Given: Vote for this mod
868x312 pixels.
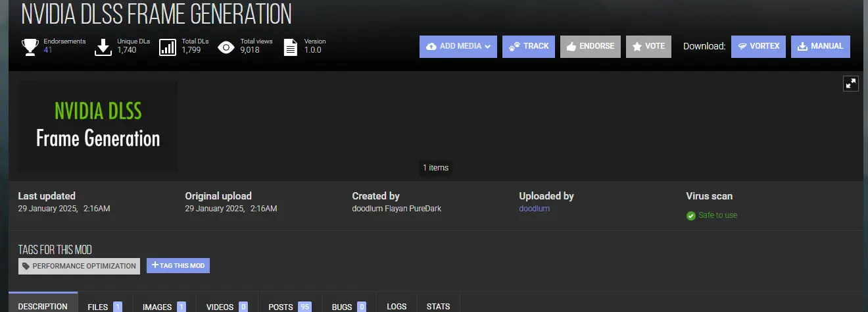Looking at the screenshot, I should point(648,47).
